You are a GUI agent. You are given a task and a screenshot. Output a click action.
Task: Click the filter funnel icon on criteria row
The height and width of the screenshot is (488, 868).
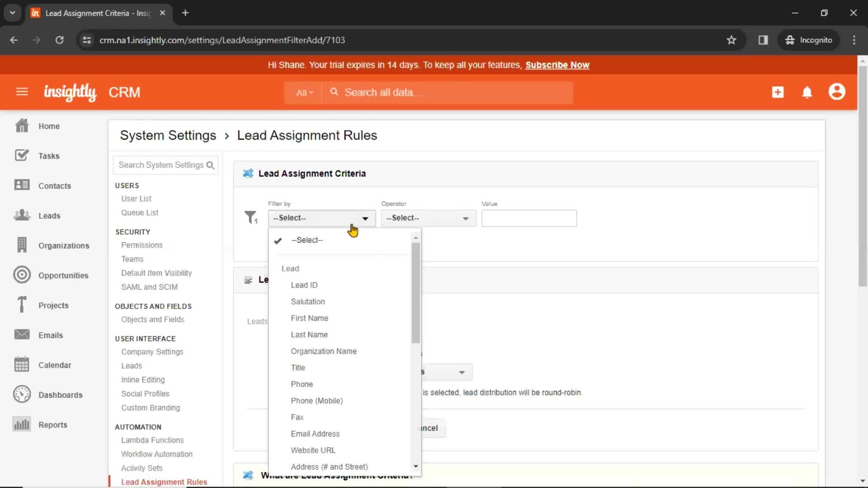[x=250, y=216]
